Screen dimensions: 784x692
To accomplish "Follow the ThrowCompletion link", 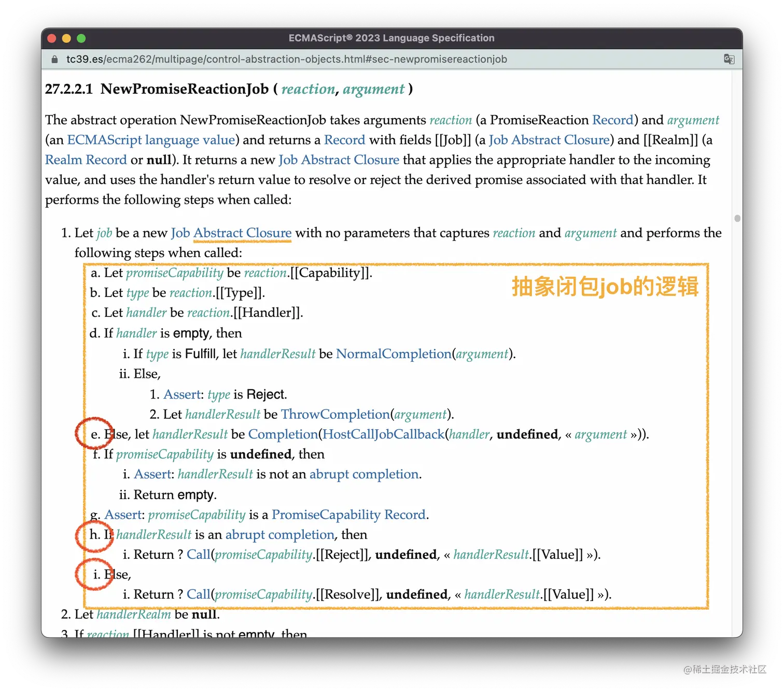I will click(335, 415).
